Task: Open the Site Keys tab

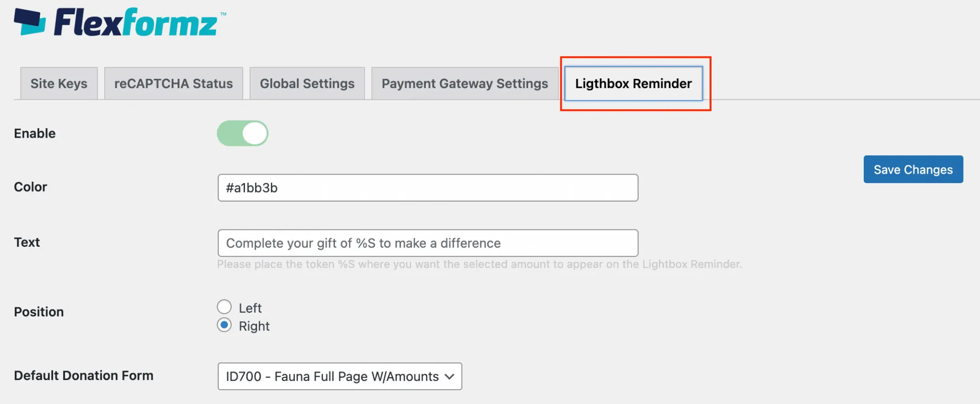Action: pos(59,84)
